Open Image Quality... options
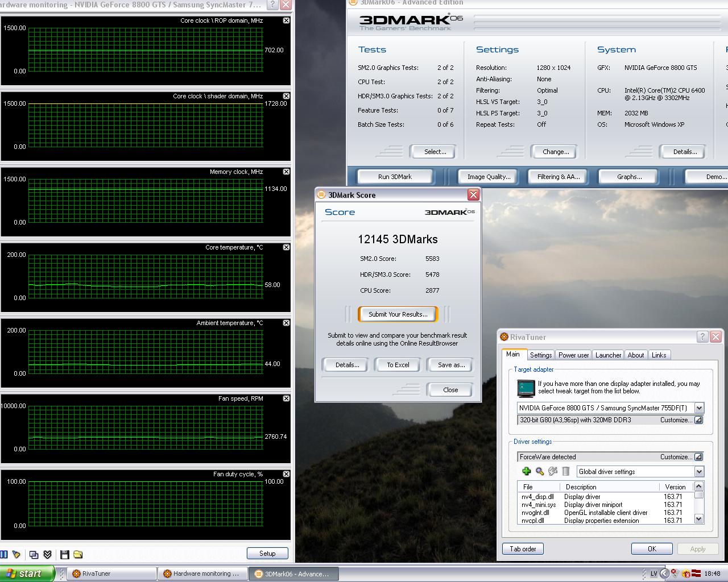 (x=489, y=177)
